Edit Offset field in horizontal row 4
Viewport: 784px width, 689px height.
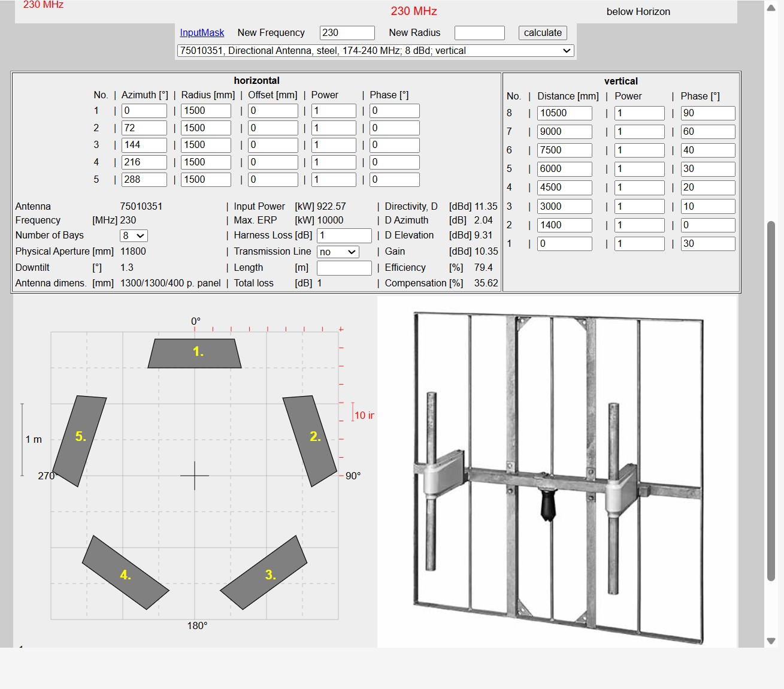pos(273,162)
